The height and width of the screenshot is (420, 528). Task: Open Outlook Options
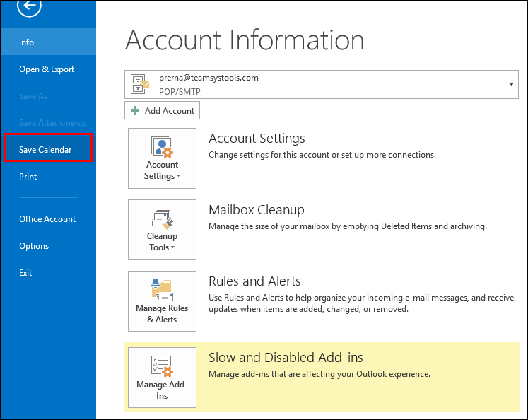(48, 246)
